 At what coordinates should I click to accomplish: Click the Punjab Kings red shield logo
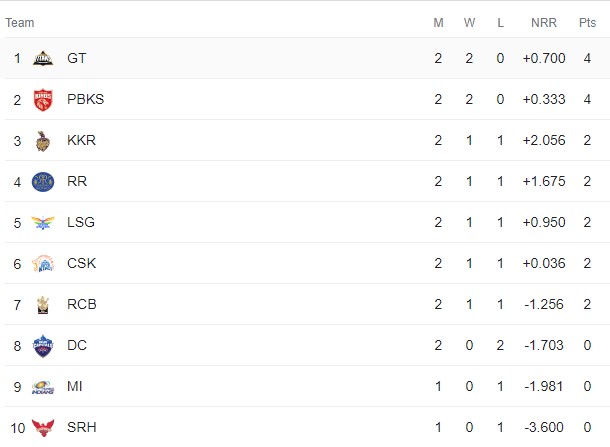[x=43, y=100]
